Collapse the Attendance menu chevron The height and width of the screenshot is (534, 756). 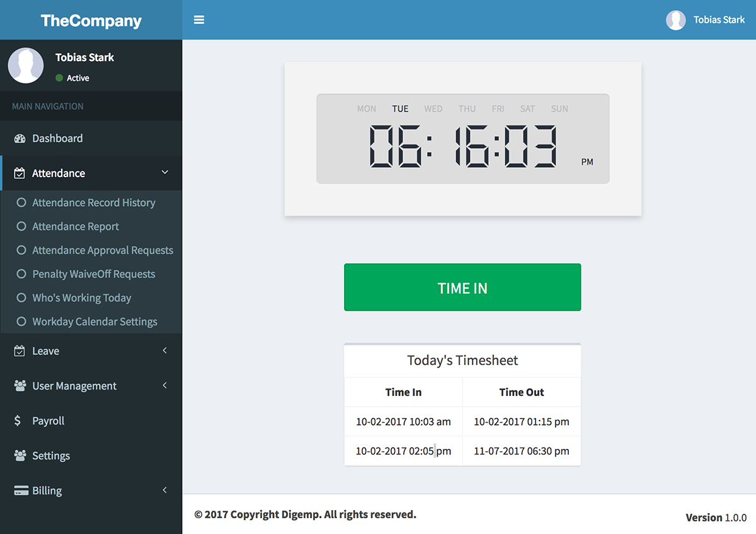pos(165,173)
